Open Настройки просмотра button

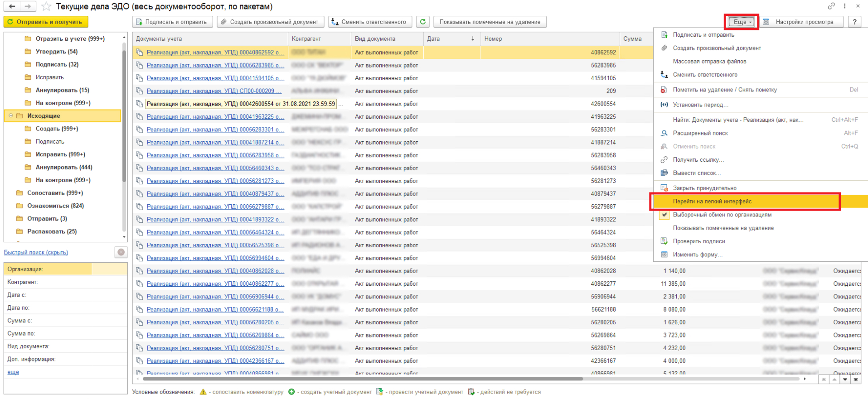801,22
